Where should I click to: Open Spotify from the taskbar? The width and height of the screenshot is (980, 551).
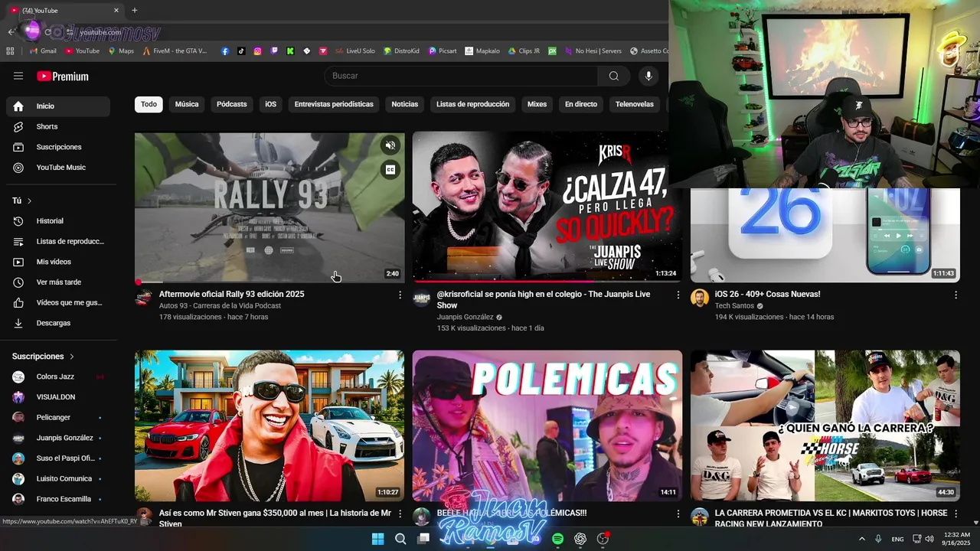click(x=558, y=539)
